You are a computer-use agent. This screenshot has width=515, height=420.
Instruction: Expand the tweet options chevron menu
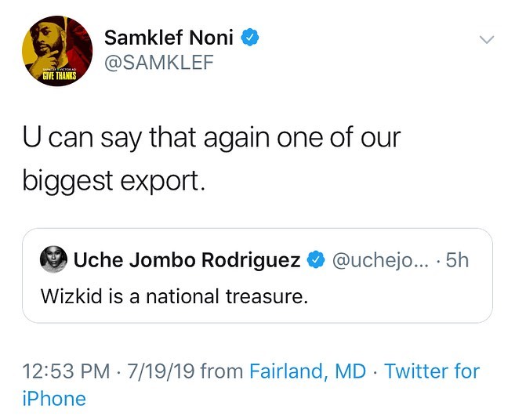click(x=486, y=38)
